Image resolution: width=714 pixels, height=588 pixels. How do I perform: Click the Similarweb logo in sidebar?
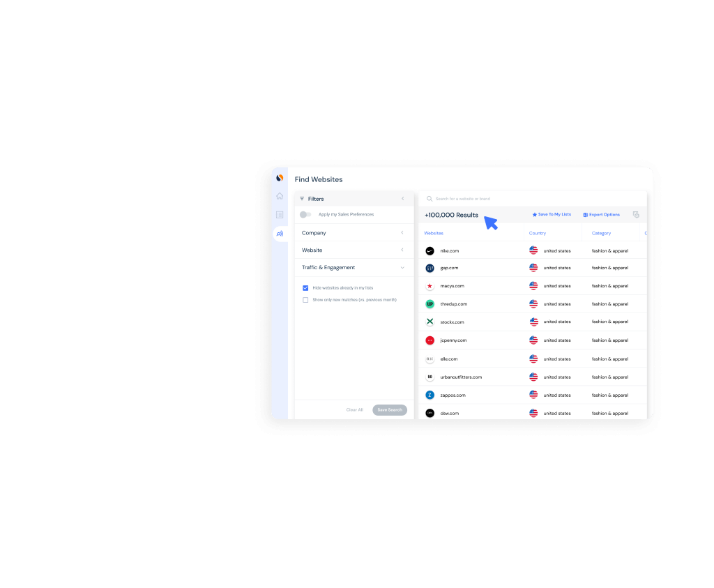tap(280, 178)
